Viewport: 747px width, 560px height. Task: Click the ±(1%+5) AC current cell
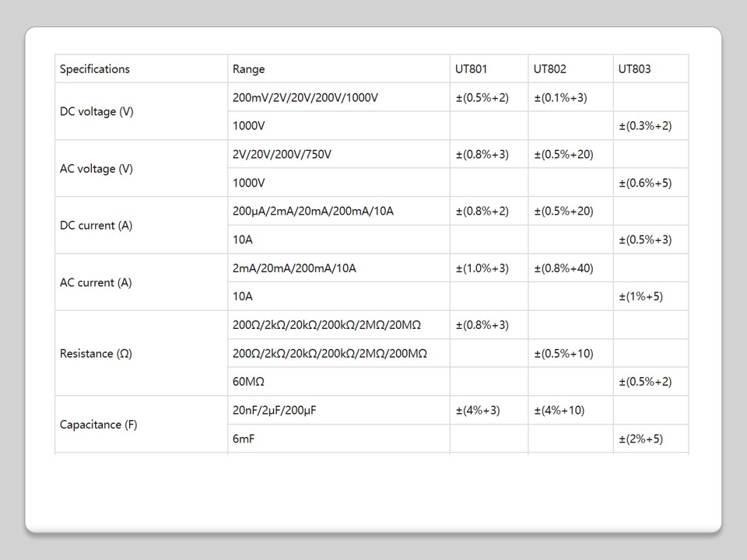(x=640, y=296)
